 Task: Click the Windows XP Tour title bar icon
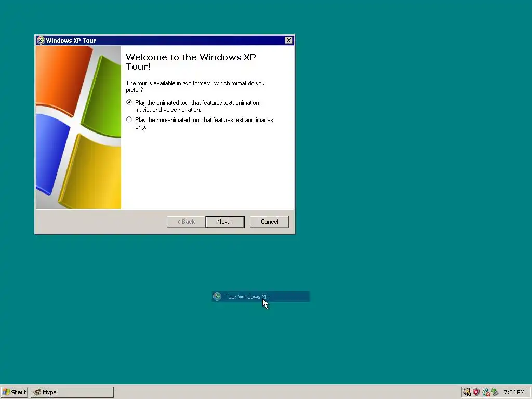click(x=41, y=41)
